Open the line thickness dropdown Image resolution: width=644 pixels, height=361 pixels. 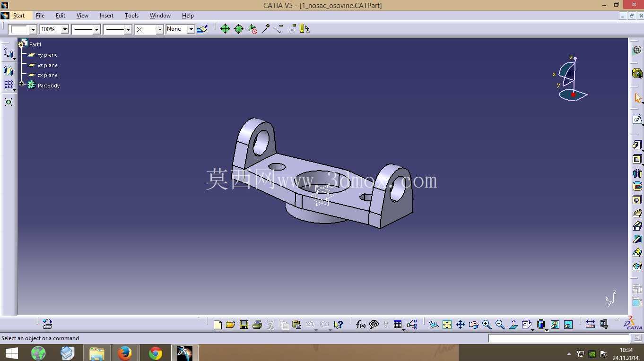[x=96, y=29]
